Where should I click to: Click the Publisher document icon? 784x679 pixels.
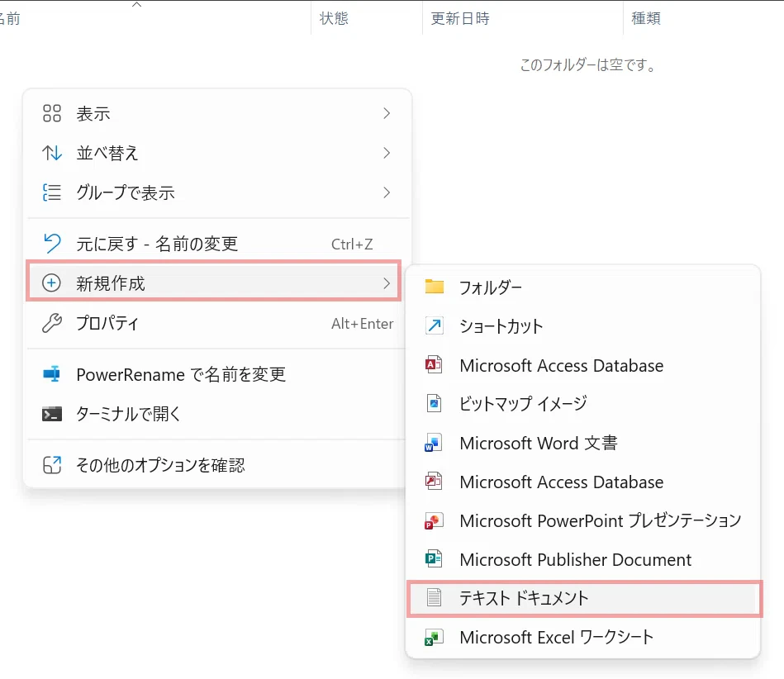point(433,558)
